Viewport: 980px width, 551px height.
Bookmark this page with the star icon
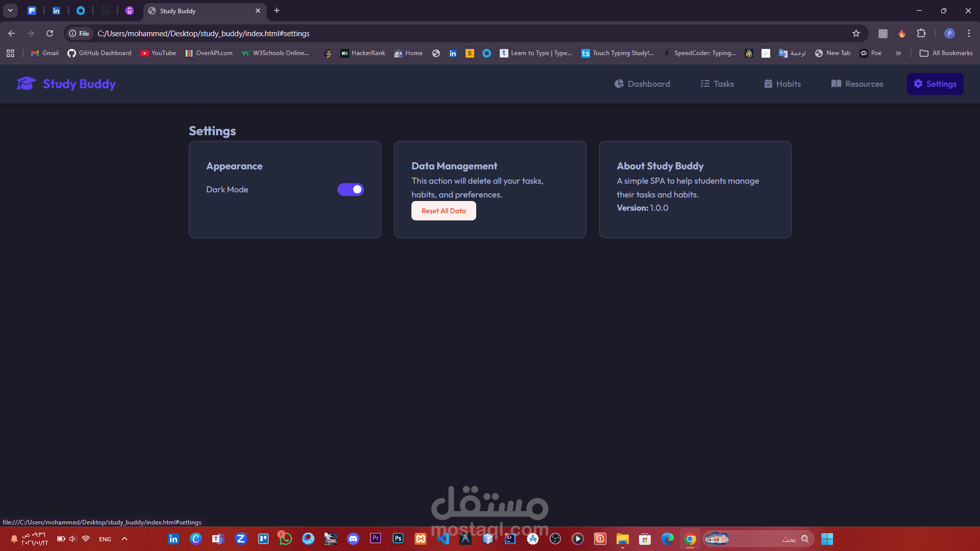click(x=856, y=34)
